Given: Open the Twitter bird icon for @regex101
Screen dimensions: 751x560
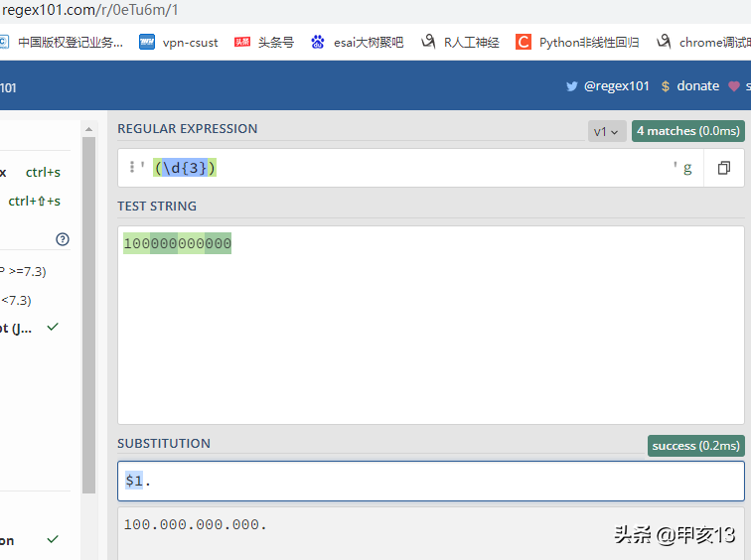Looking at the screenshot, I should coord(571,86).
